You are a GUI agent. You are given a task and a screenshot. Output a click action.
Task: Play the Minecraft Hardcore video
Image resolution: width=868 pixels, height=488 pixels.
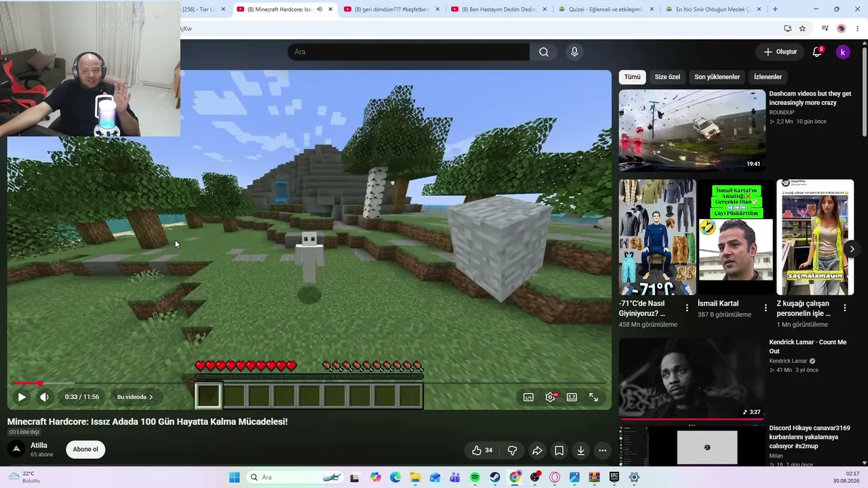pyautogui.click(x=22, y=397)
